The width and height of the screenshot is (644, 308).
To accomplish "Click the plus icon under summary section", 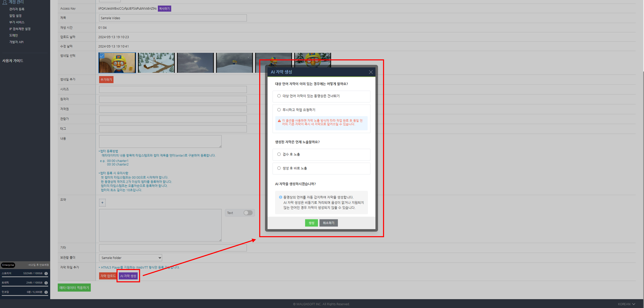I will 102,203.
